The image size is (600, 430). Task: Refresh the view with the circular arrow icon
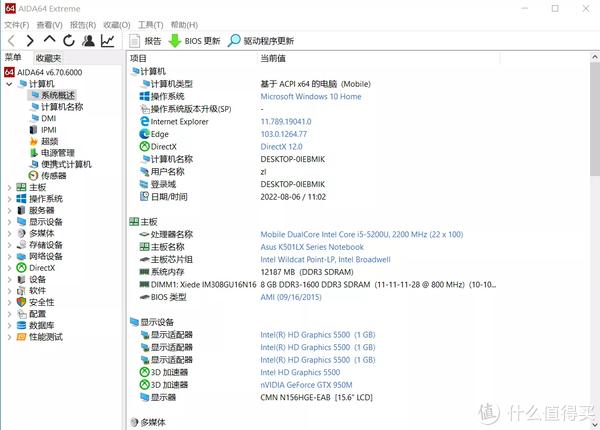click(x=69, y=41)
